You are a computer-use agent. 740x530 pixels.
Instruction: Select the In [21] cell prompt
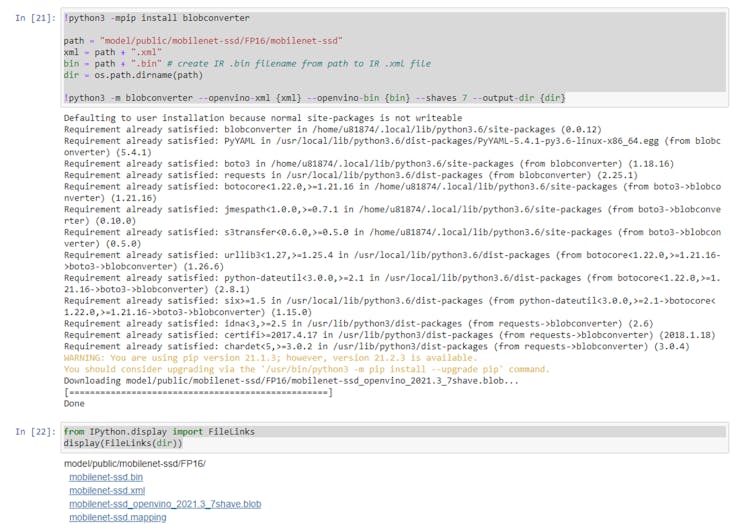[35, 18]
